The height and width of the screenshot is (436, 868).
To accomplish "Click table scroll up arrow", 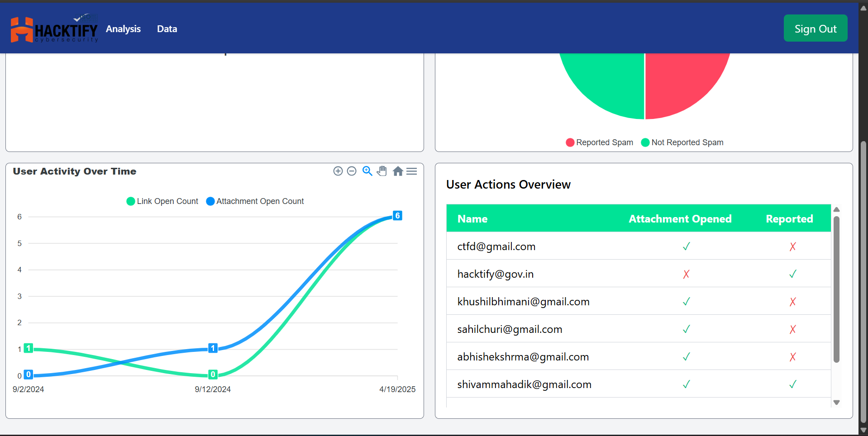I will tap(836, 209).
